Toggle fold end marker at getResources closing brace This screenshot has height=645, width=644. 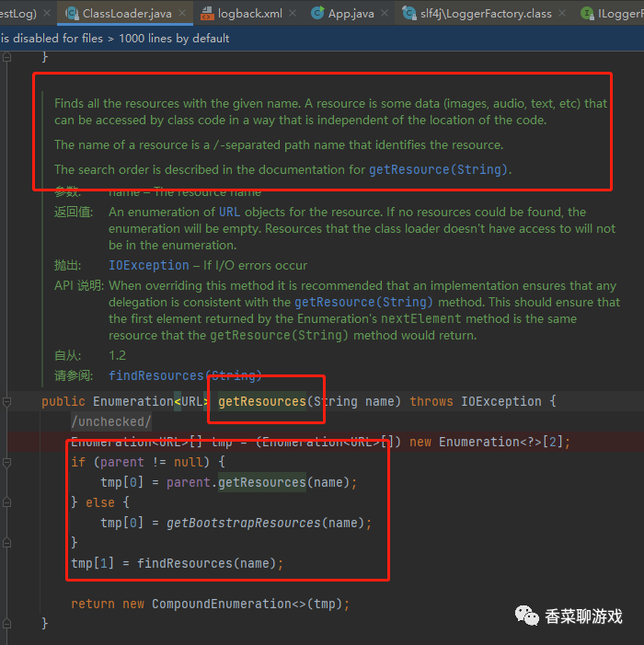pos(7,624)
